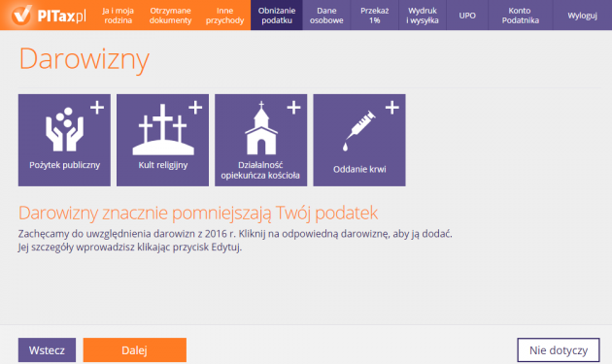Select the UPO tab

pyautogui.click(x=467, y=16)
